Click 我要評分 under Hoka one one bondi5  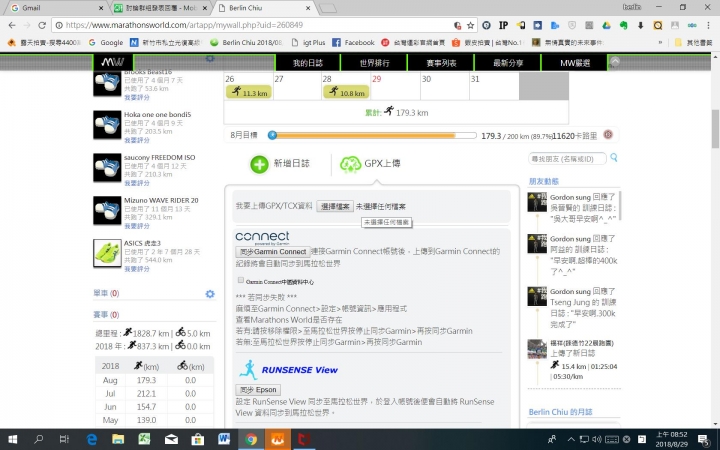pyautogui.click(x=137, y=140)
